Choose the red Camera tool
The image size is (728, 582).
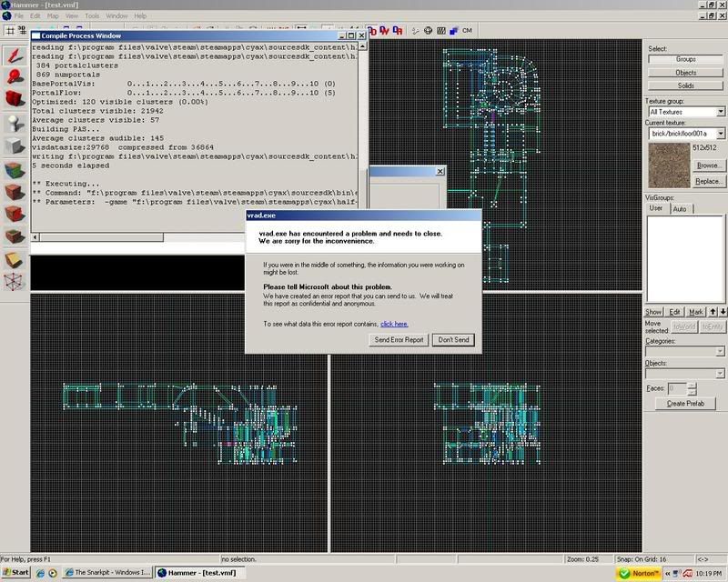(15, 99)
